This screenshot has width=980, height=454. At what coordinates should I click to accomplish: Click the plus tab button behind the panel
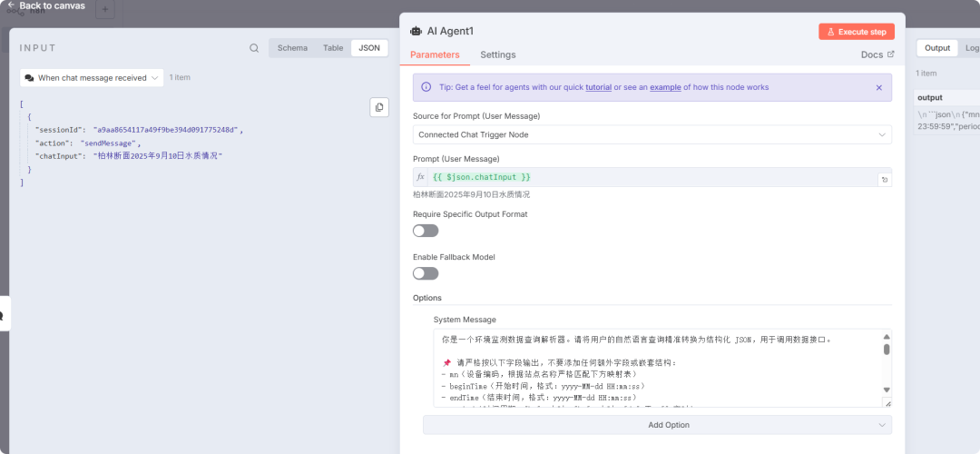point(105,9)
